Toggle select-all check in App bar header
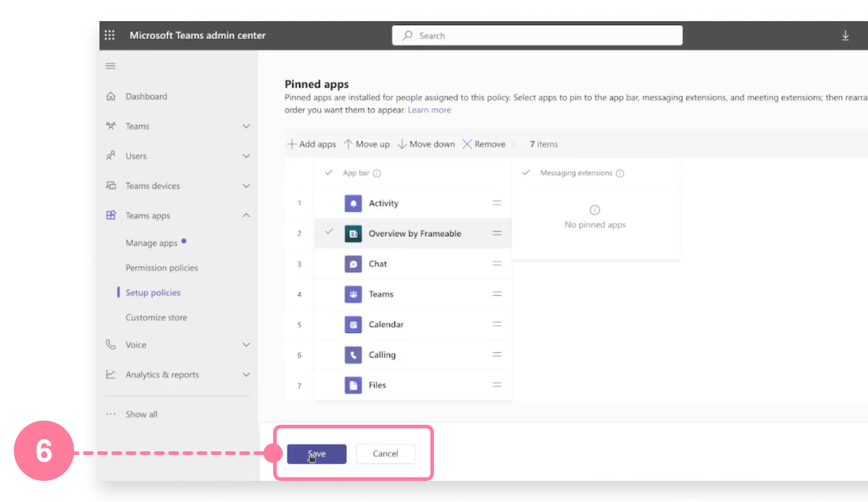 click(329, 173)
